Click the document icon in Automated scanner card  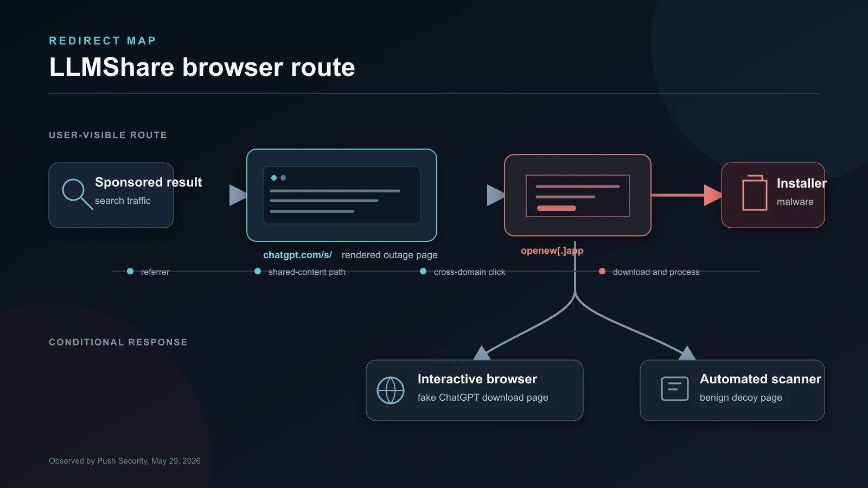(x=675, y=389)
